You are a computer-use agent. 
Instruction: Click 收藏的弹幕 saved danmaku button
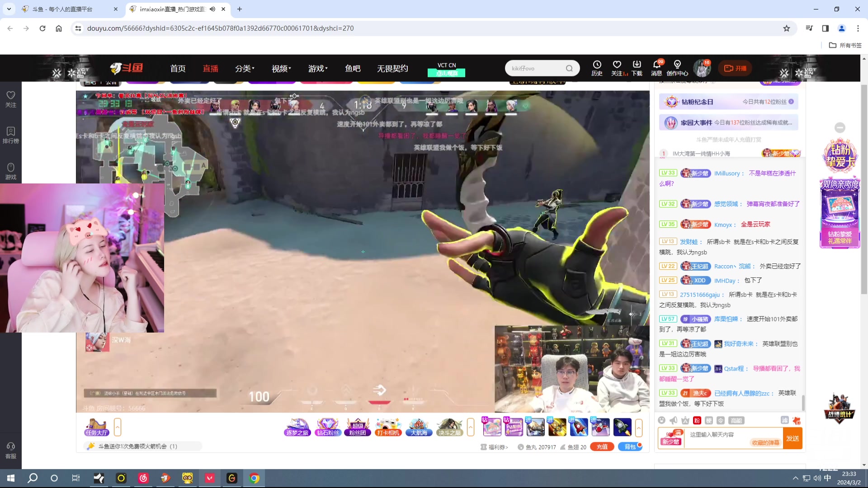click(765, 442)
